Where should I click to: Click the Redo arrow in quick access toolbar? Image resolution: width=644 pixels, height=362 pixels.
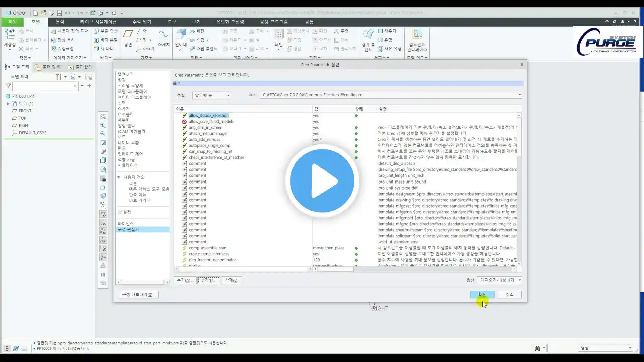point(80,13)
